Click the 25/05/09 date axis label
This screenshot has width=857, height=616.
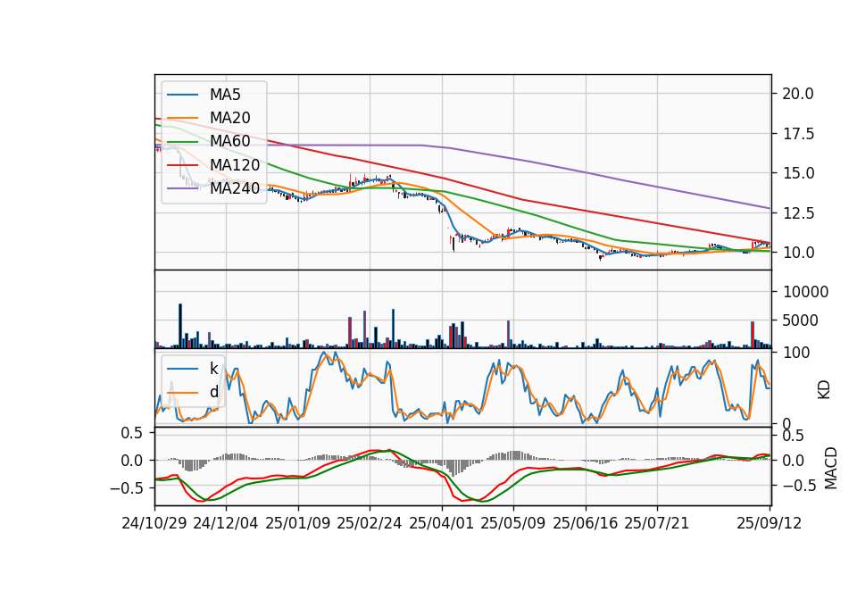pos(513,523)
